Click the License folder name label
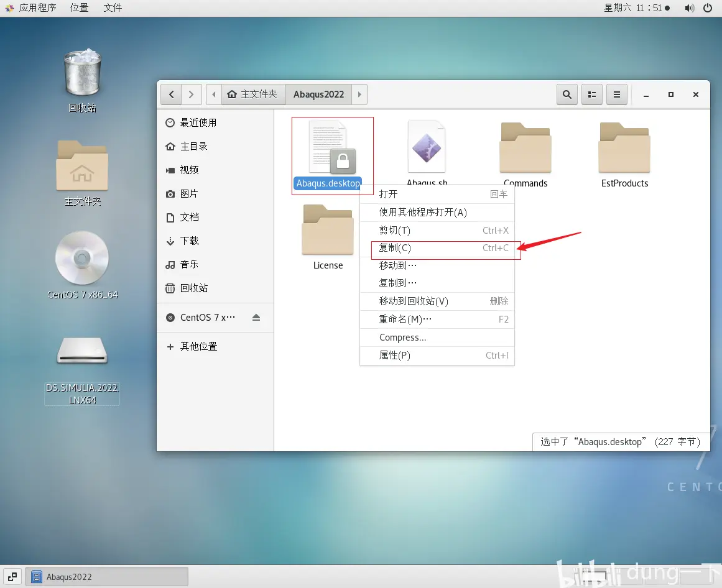 pos(328,265)
